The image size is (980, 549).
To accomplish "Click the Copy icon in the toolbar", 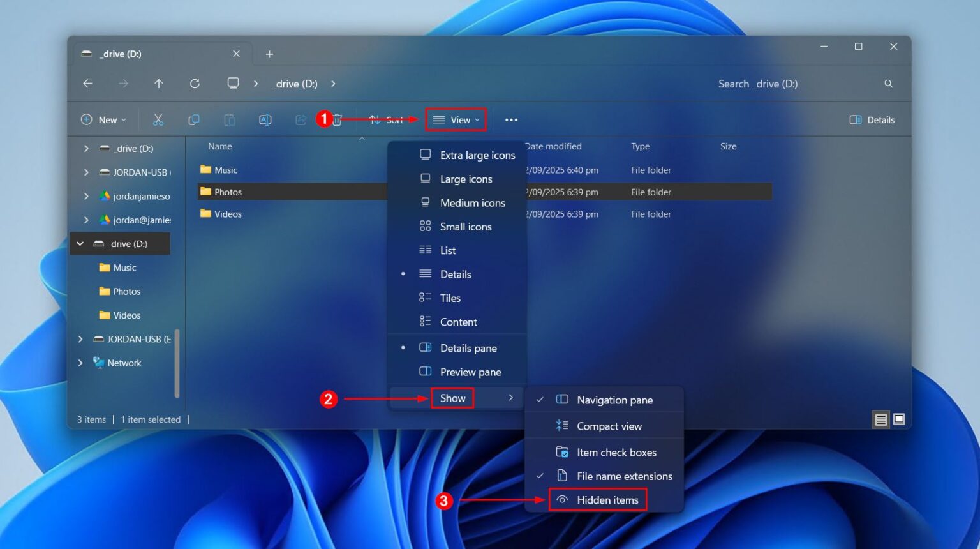I will tap(194, 119).
